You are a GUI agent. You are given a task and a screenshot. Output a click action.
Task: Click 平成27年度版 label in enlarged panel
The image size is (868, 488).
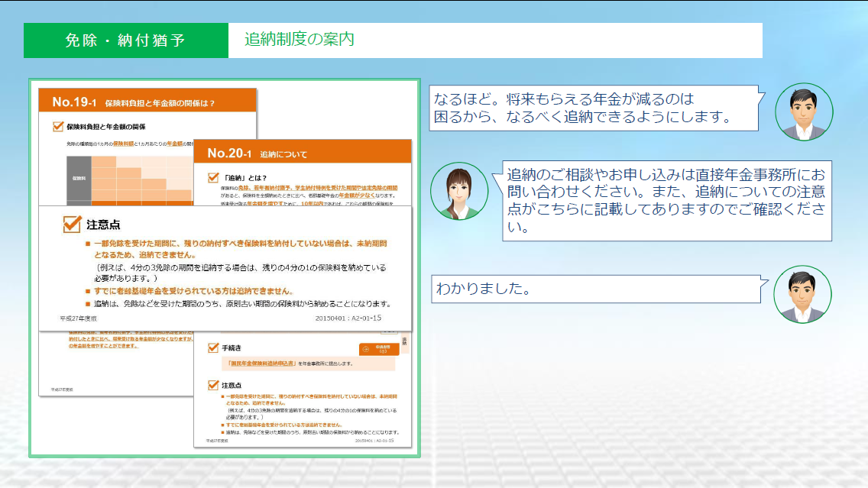click(79, 317)
